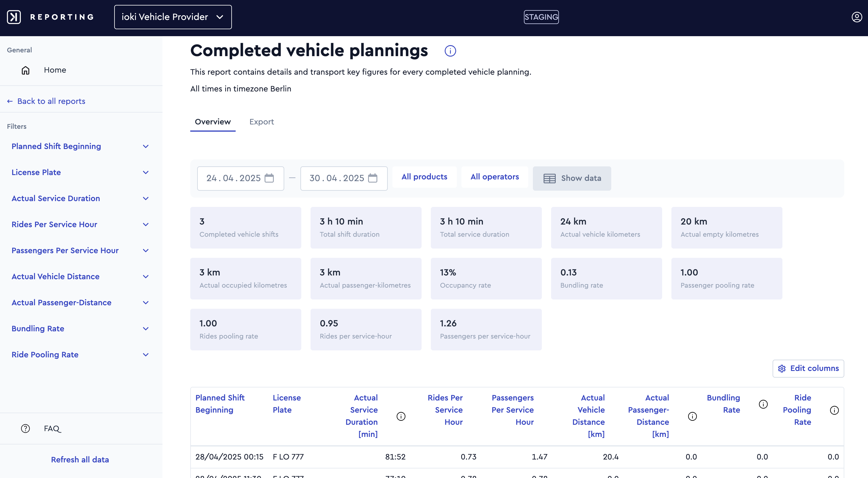Image resolution: width=868 pixels, height=478 pixels.
Task: Click the STAGING badge in header
Action: pyautogui.click(x=541, y=17)
